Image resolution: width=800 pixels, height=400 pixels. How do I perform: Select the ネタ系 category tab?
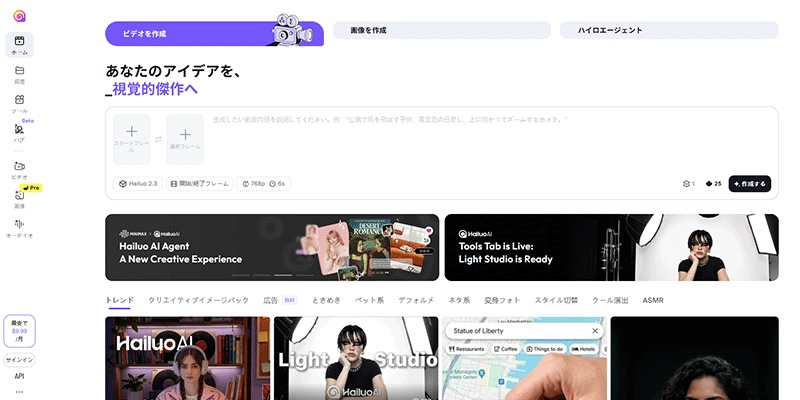[x=459, y=301]
